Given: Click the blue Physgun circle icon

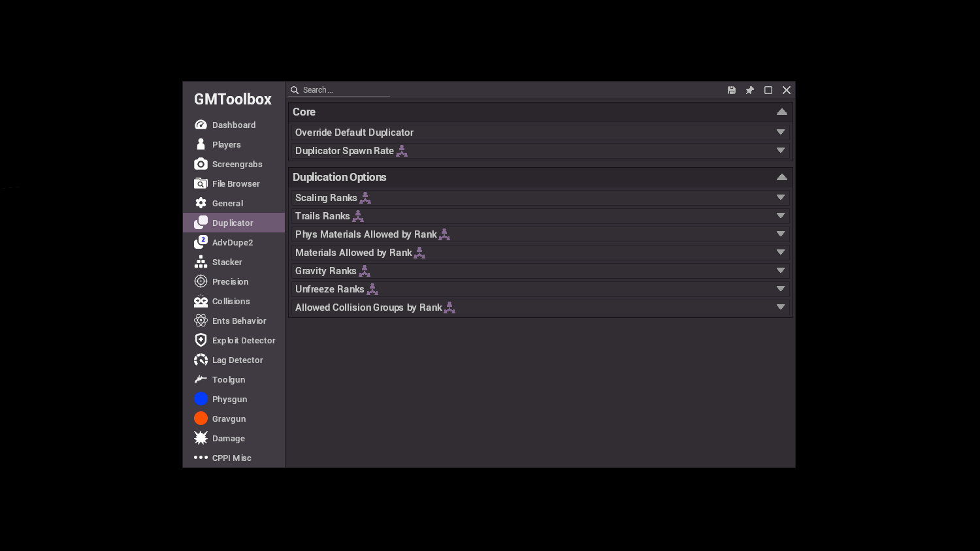Looking at the screenshot, I should tap(201, 399).
